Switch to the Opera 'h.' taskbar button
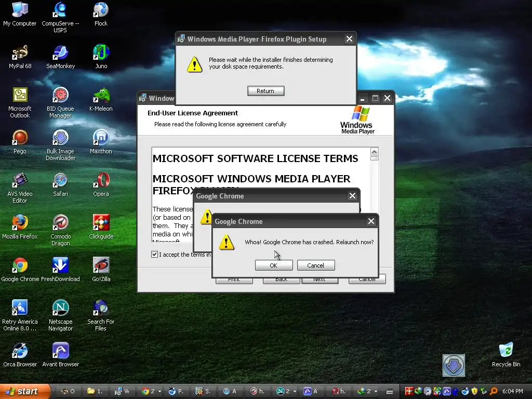 point(339,392)
